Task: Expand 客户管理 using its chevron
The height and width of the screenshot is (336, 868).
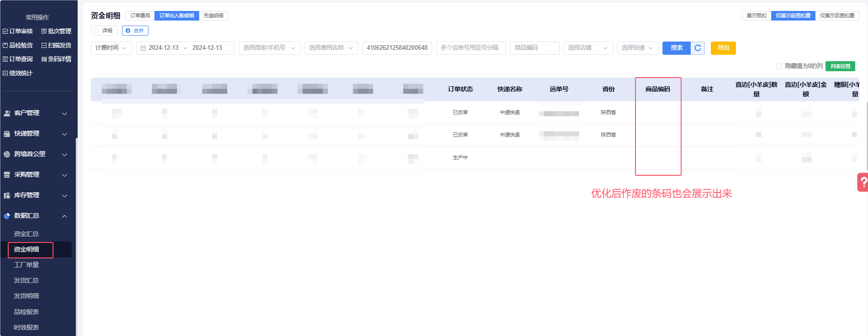Action: tap(64, 114)
